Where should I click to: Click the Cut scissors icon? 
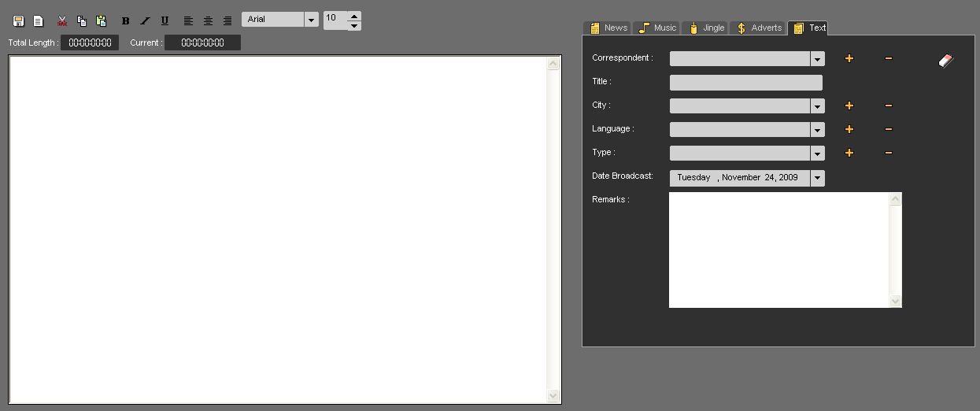tap(62, 21)
